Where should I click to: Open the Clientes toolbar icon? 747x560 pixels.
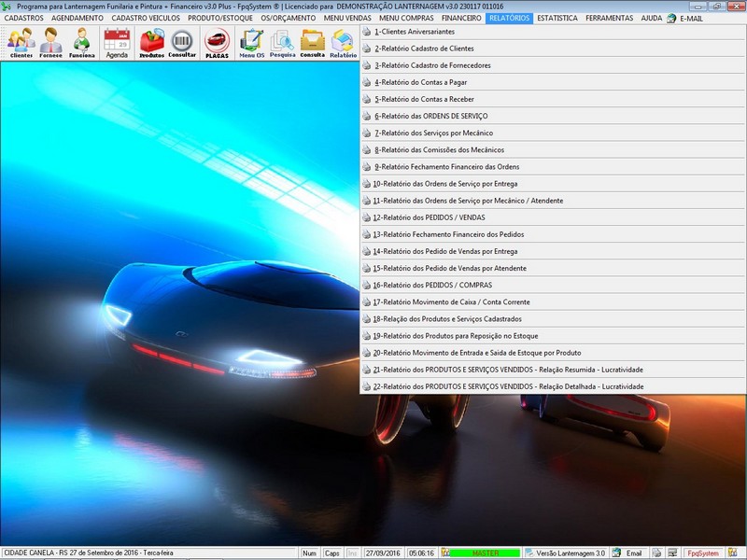21,42
